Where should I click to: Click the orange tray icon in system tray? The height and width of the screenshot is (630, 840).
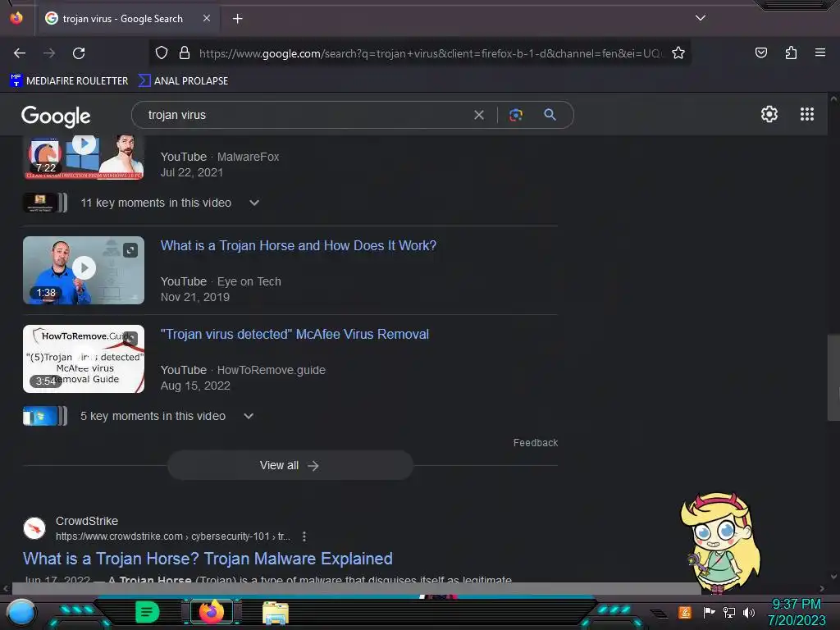(685, 612)
